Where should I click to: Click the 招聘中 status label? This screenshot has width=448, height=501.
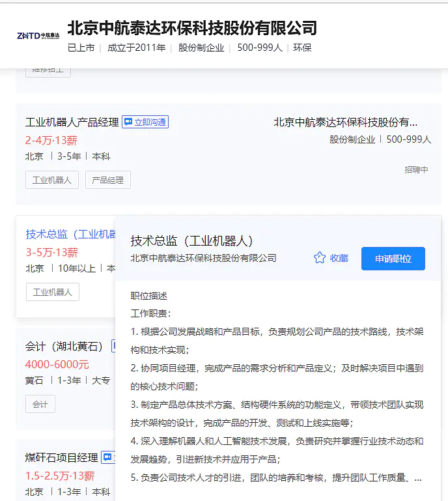coord(416,169)
